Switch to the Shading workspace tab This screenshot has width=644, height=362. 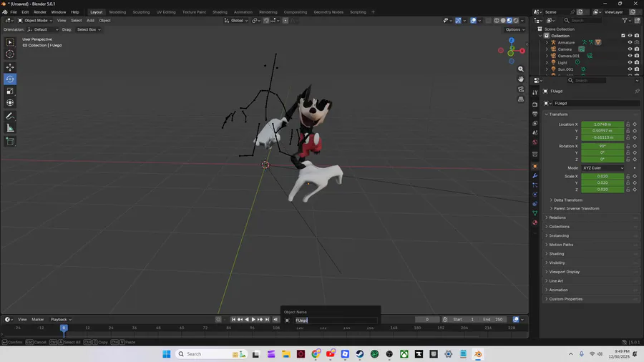click(x=220, y=12)
